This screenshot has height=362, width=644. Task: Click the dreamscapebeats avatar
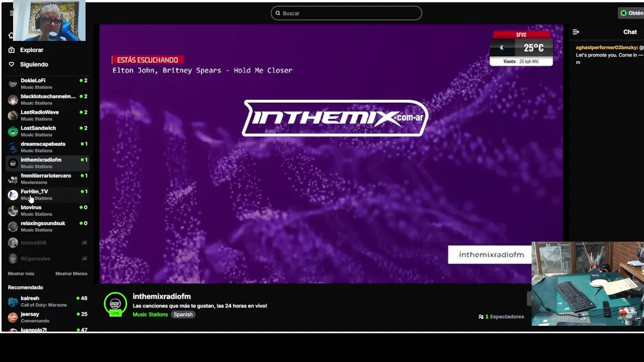pyautogui.click(x=13, y=147)
